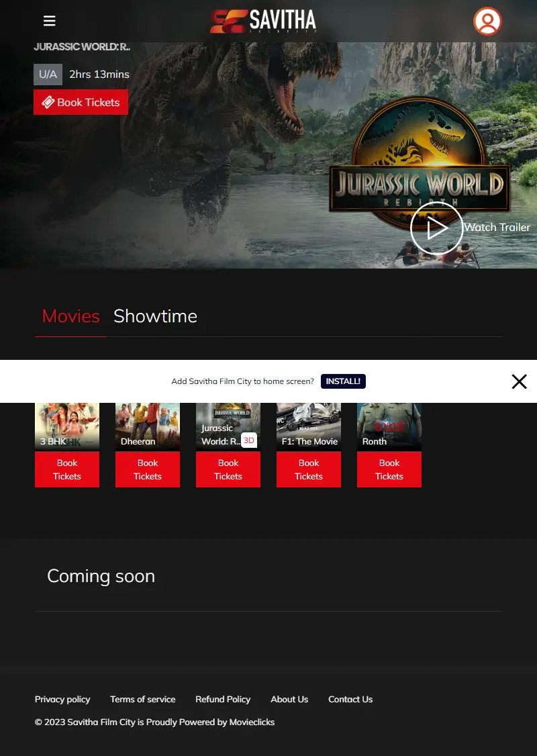This screenshot has height=756, width=537.
Task: Click the Watch Trailer text label
Action: [497, 228]
